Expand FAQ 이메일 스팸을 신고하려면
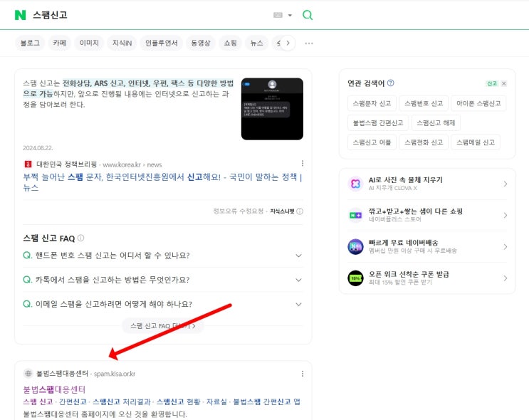 [x=163, y=304]
